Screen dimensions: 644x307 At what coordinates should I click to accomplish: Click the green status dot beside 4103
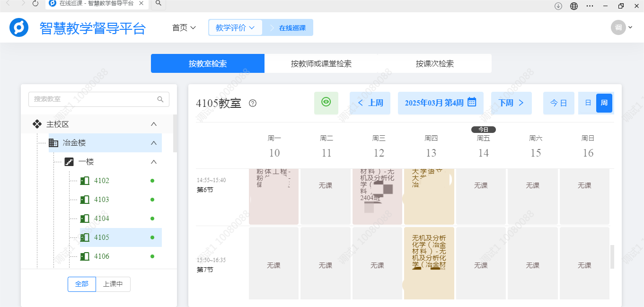coord(152,200)
